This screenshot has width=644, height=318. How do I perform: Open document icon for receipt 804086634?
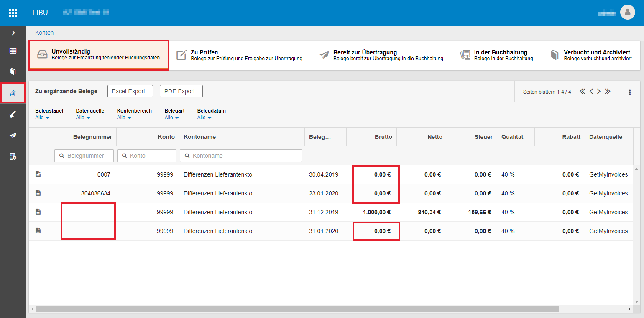click(38, 193)
